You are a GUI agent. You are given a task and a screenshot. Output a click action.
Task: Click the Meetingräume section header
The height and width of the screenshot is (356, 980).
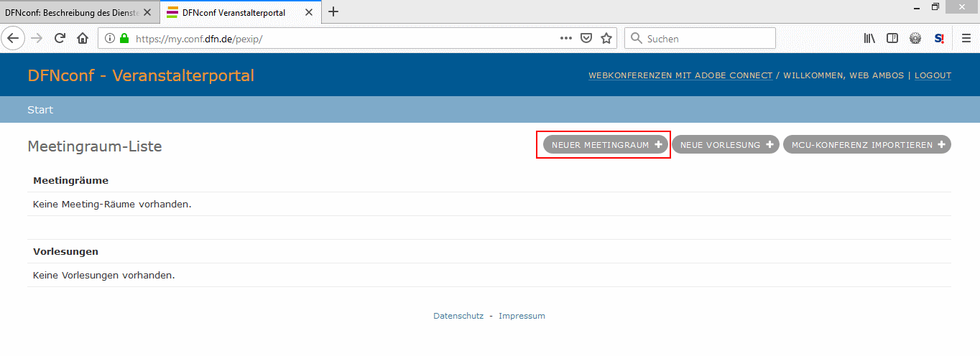coord(70,180)
